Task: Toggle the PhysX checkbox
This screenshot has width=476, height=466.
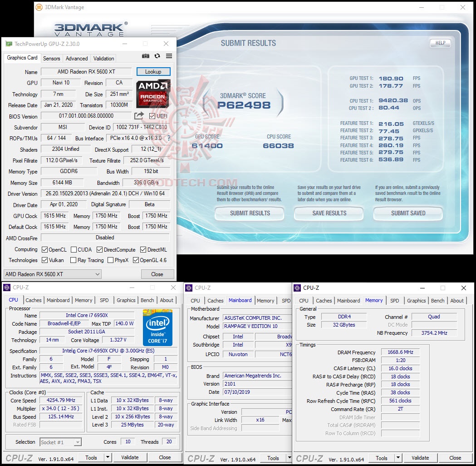Action: (x=111, y=260)
